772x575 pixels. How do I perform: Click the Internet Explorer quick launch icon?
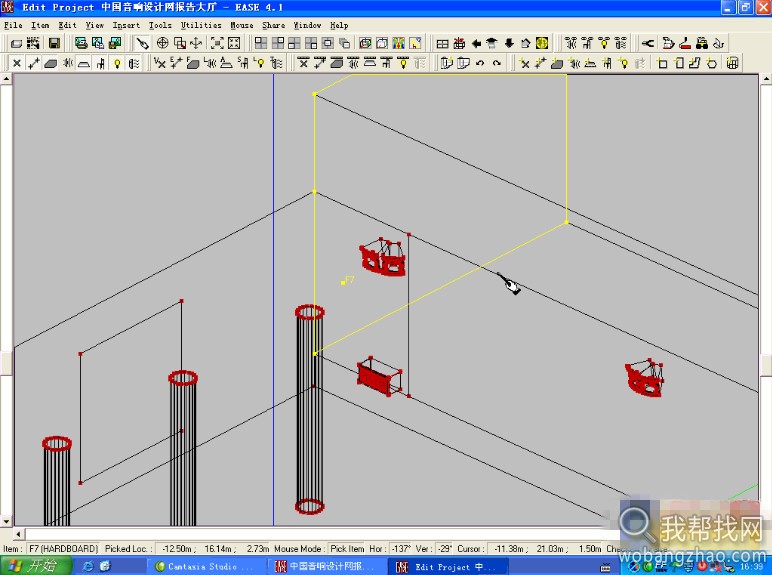[x=88, y=567]
